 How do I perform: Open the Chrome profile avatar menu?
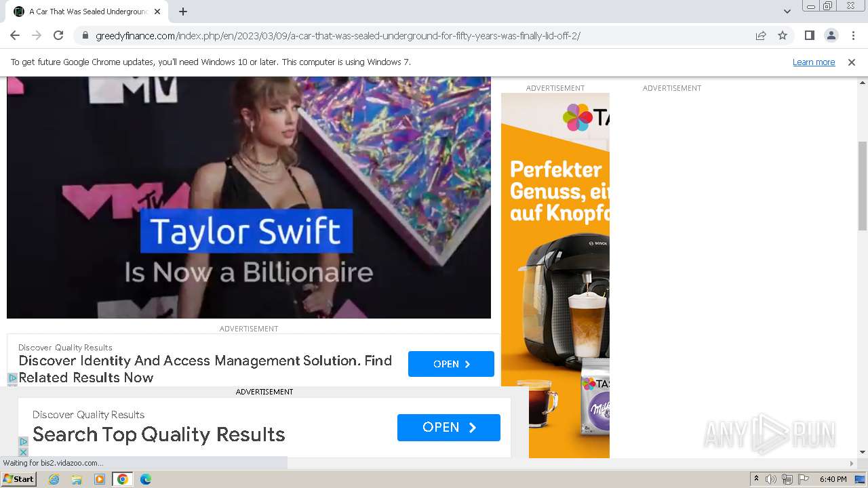tap(831, 35)
